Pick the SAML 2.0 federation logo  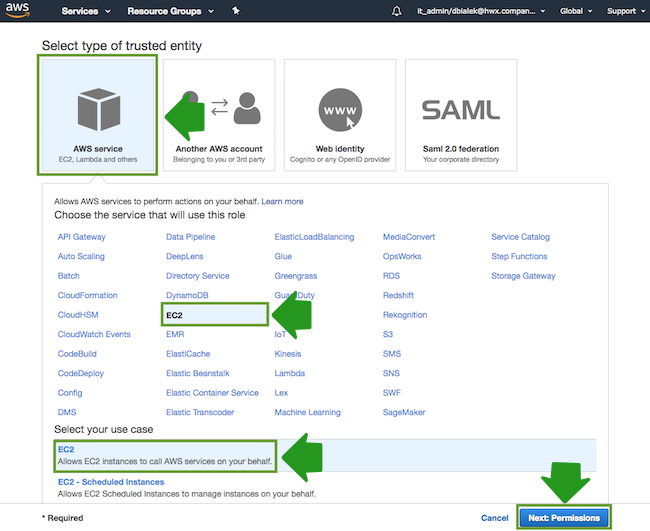[x=460, y=109]
